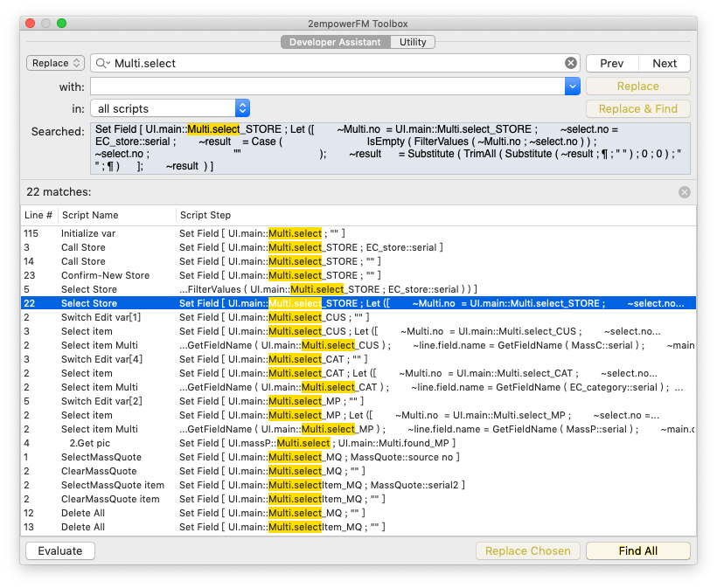Sort by Script Name column header
Viewport: 717px width, 588px height.
tap(117, 215)
